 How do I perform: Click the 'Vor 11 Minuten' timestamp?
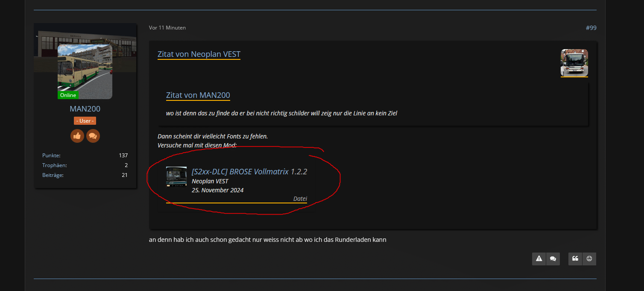point(167,28)
